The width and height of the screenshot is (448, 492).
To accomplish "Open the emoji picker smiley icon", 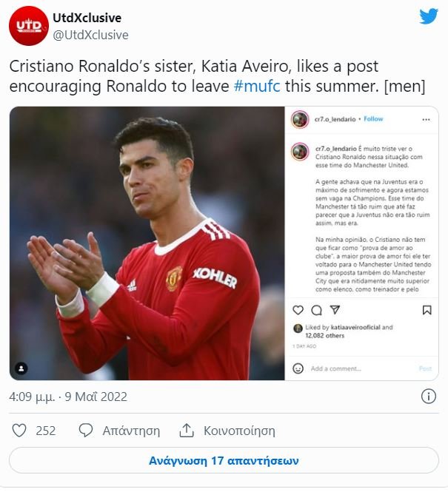I will [x=298, y=368].
